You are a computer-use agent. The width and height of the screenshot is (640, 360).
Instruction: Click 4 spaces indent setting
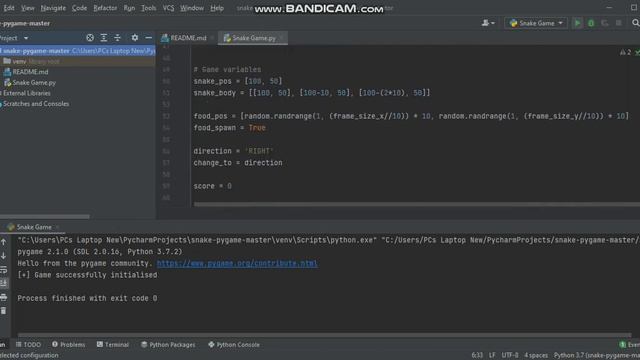pos(536,355)
